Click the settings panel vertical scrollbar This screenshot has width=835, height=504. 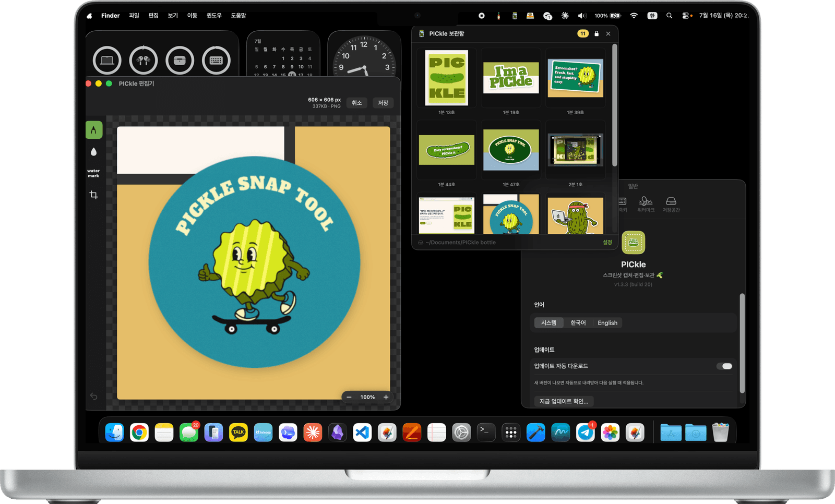coord(742,343)
